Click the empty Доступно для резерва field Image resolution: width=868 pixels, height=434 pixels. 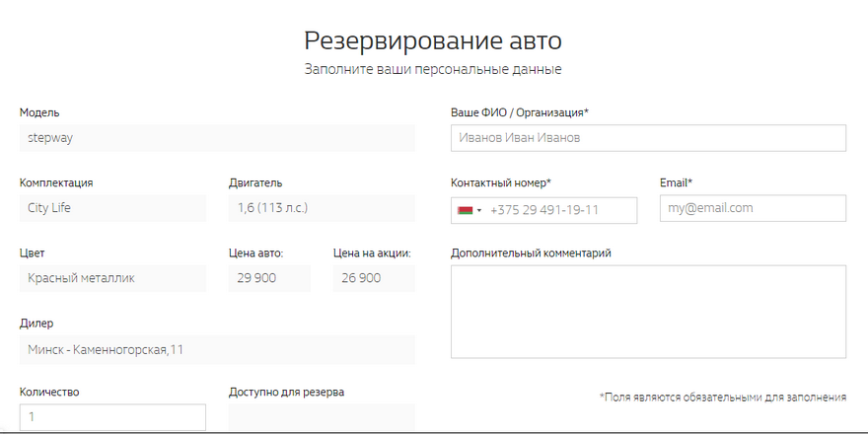pos(322,417)
